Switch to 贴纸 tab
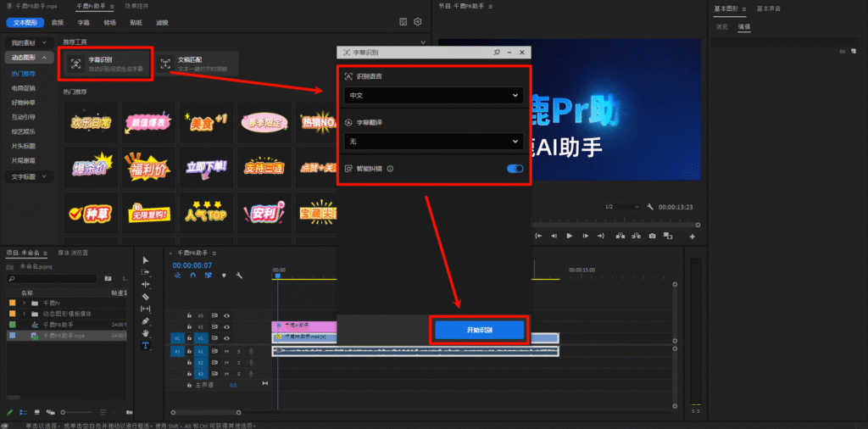This screenshot has width=868, height=429. [x=136, y=23]
